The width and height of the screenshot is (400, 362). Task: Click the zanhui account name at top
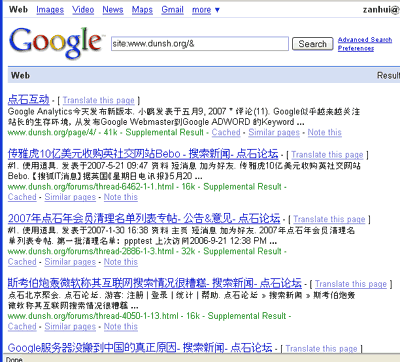[x=381, y=10]
